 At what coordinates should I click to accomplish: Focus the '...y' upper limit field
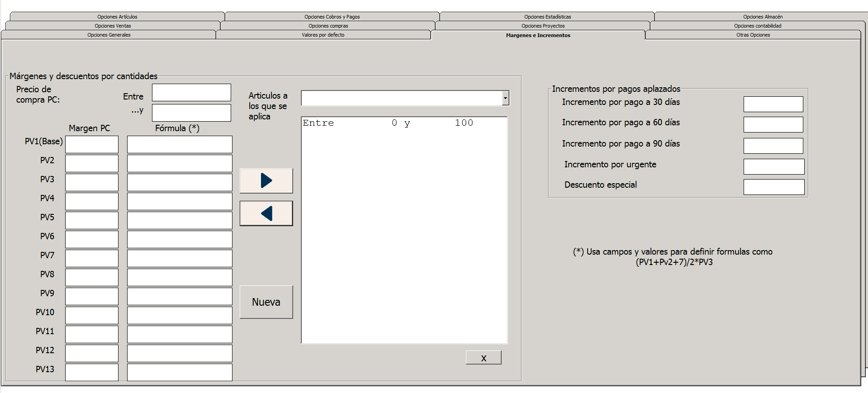tap(191, 113)
